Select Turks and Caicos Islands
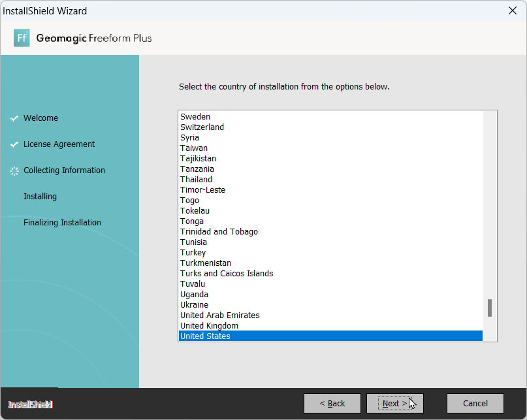Image resolution: width=527 pixels, height=420 pixels. tap(227, 274)
